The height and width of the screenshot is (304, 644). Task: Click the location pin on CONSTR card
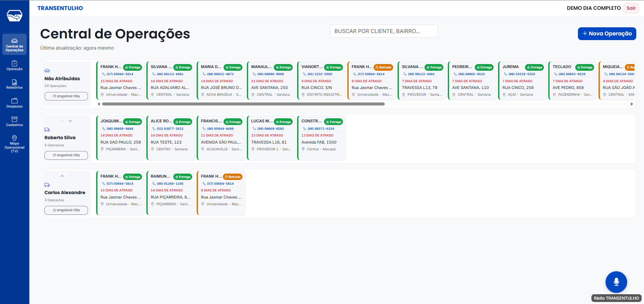303,149
